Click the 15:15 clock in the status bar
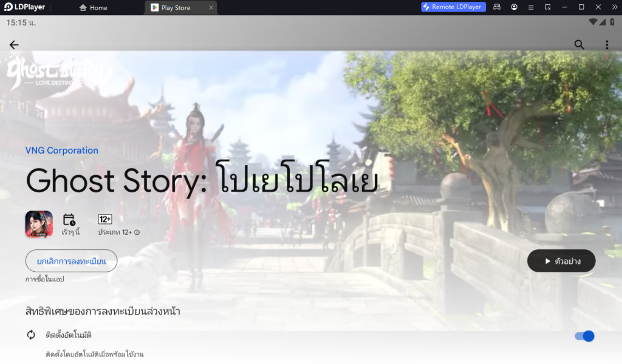Viewport: 622px width, 364px height. 21,23
